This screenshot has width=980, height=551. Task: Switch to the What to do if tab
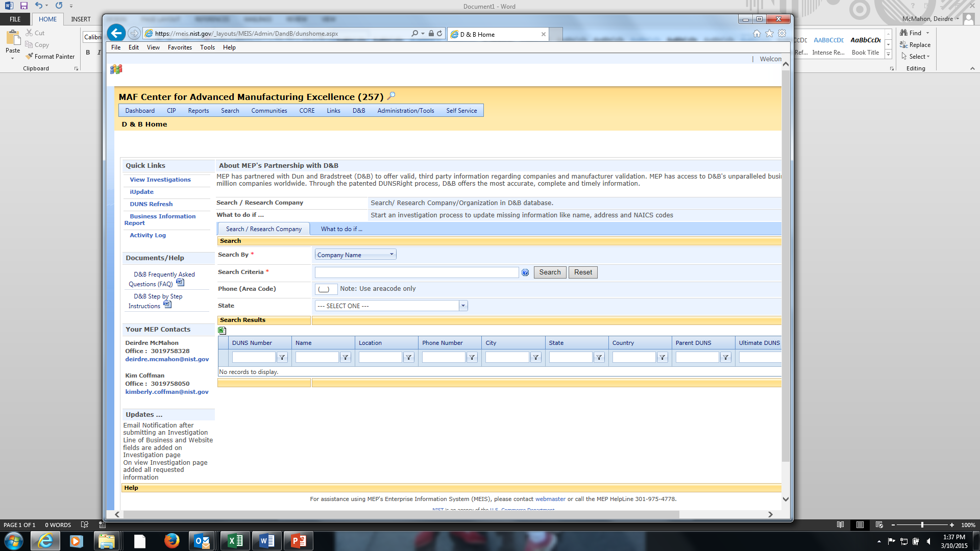pos(341,229)
